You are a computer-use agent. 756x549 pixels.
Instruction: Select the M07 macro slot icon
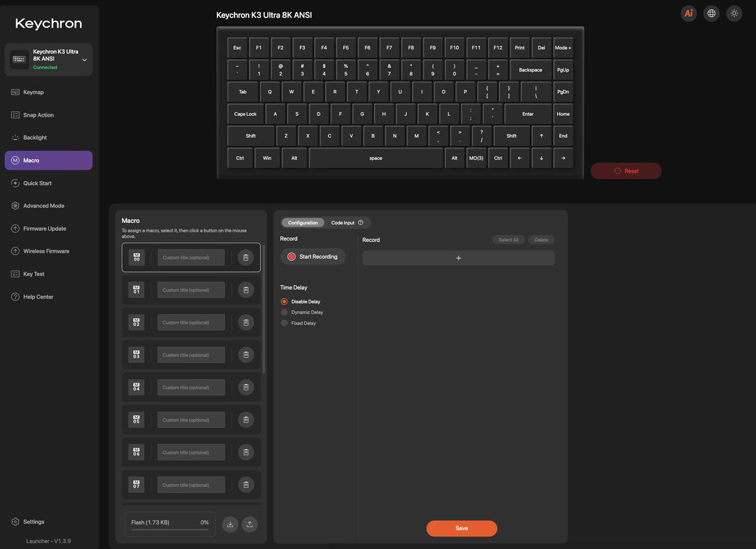(137, 485)
